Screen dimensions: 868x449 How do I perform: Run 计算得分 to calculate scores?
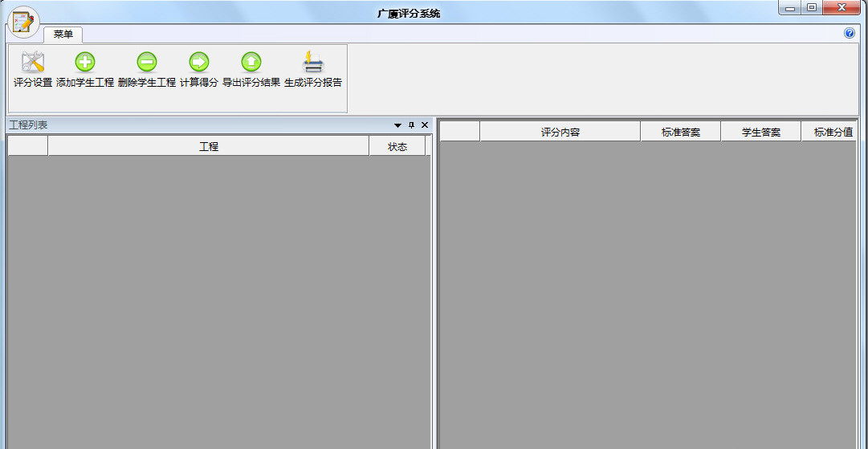tap(199, 63)
